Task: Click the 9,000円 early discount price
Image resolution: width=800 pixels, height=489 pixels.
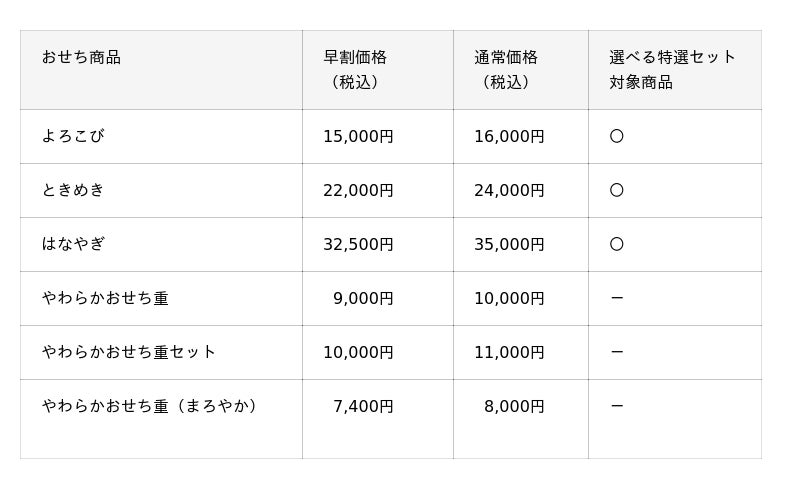Action: tap(363, 299)
